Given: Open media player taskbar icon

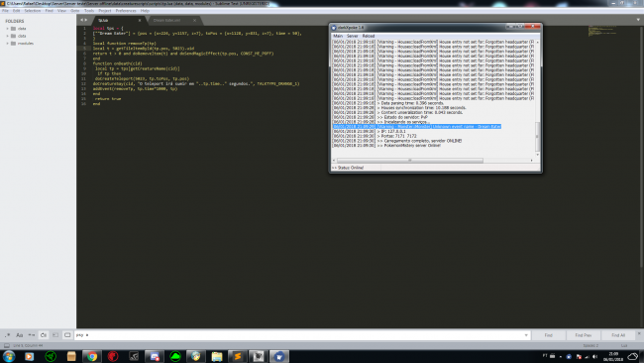Looking at the screenshot, I should pos(29,356).
